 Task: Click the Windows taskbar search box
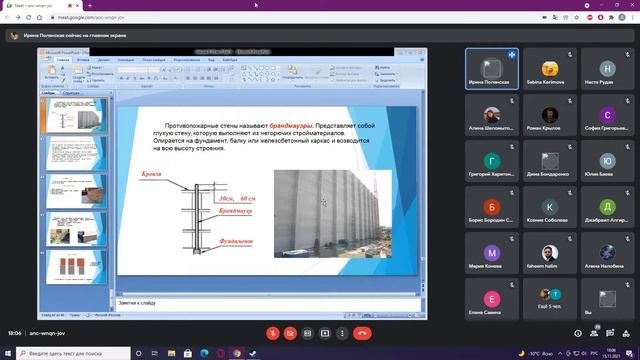click(x=73, y=353)
